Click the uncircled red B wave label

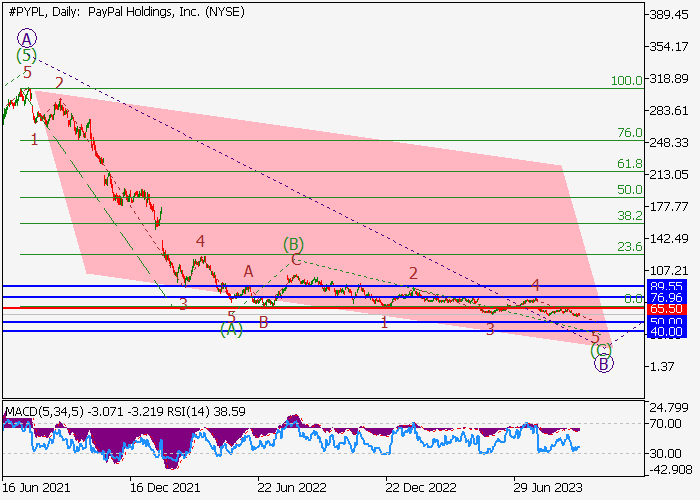[x=263, y=322]
